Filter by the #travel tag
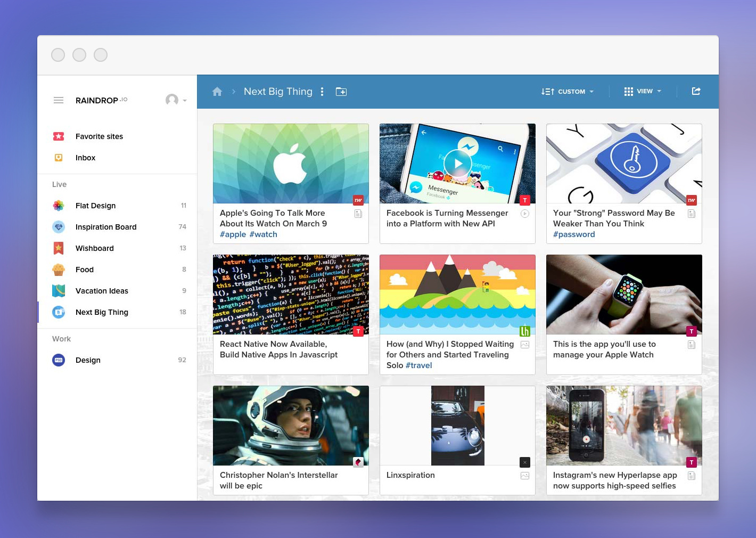 (418, 365)
